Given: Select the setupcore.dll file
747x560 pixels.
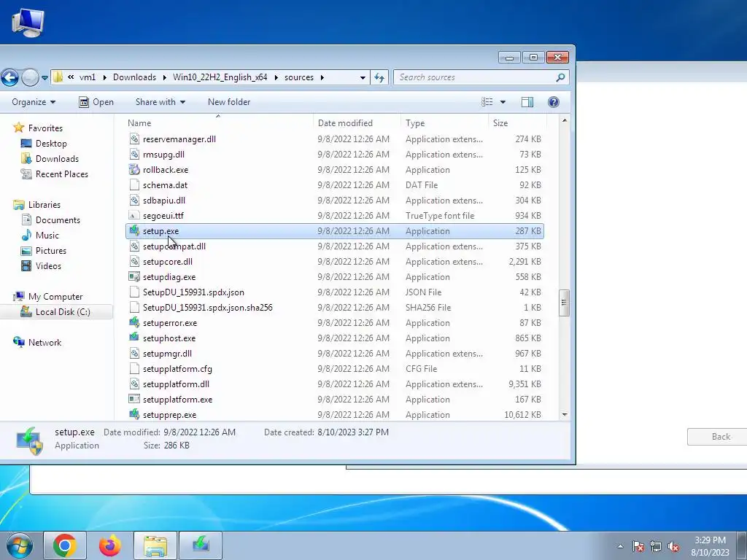Looking at the screenshot, I should tap(168, 262).
